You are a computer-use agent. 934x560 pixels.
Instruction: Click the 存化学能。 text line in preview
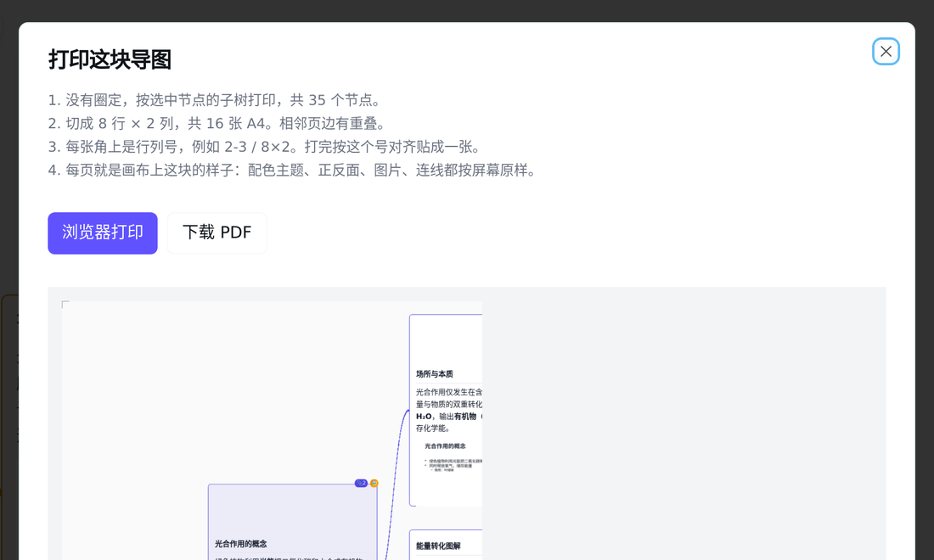(x=433, y=428)
